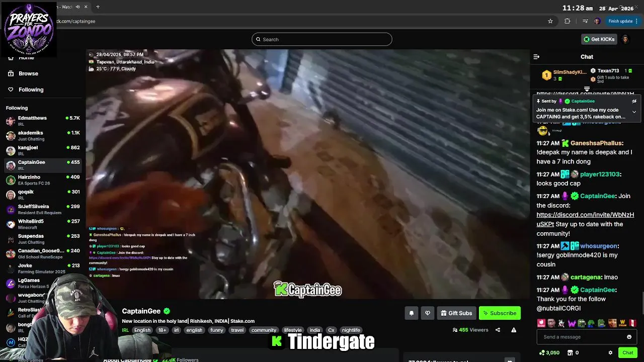Open Following in the sidebar
Screen dimensions: 644x362
[31, 89]
